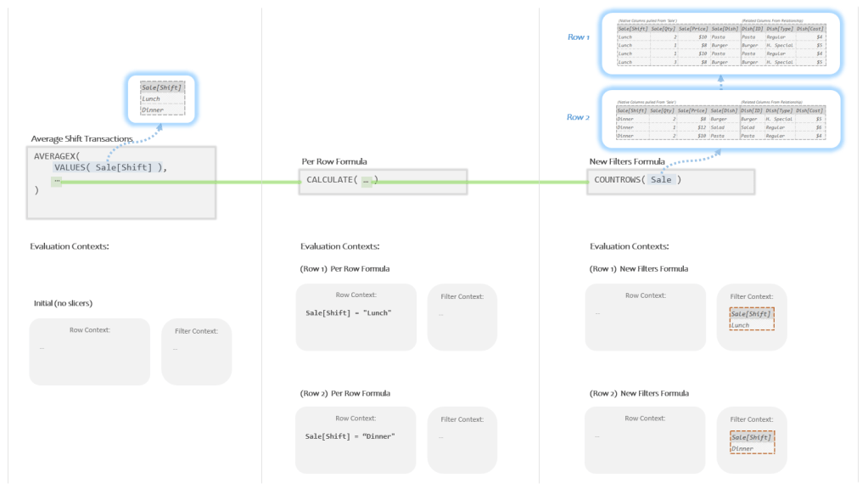Select Lunch in the Sale[Shift] values popup

[x=151, y=98]
